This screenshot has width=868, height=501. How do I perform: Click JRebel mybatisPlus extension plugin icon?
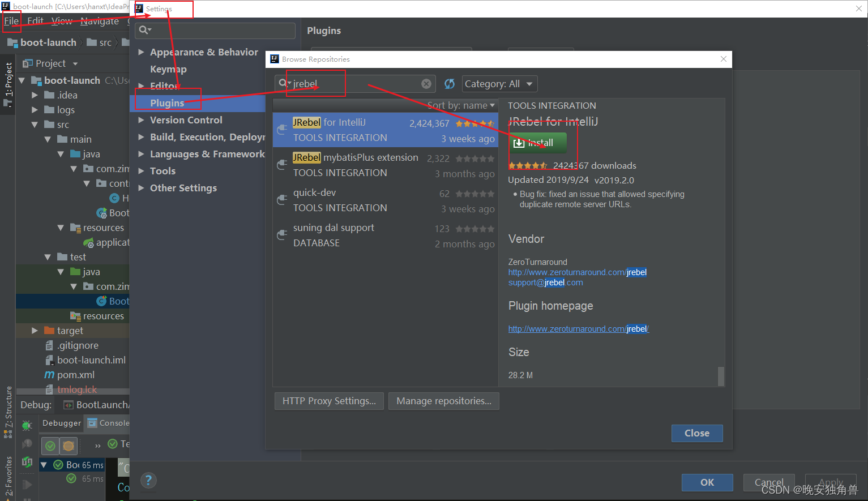282,165
